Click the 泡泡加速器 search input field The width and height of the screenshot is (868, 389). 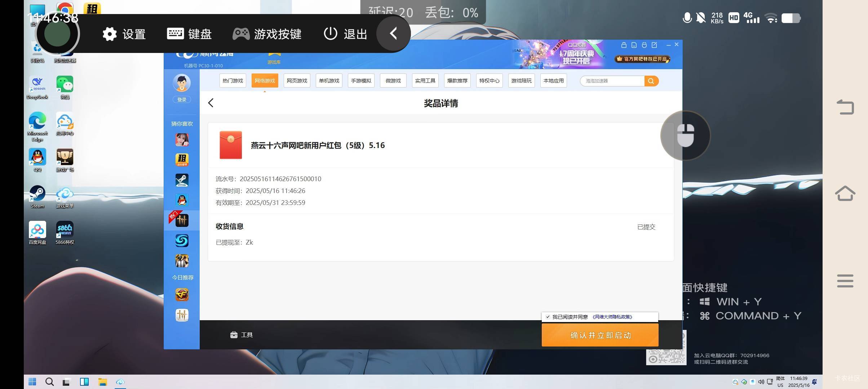tap(612, 81)
